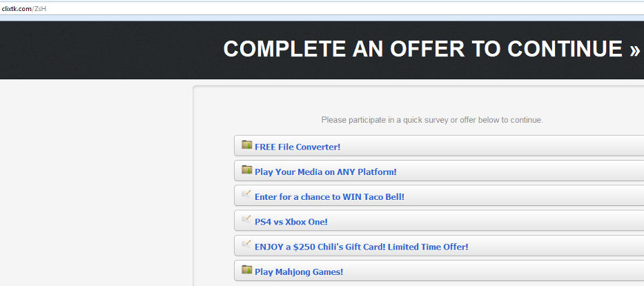
Task: Click the COMPLETE AN OFFER TO CONTINUE heading
Action: [x=422, y=49]
